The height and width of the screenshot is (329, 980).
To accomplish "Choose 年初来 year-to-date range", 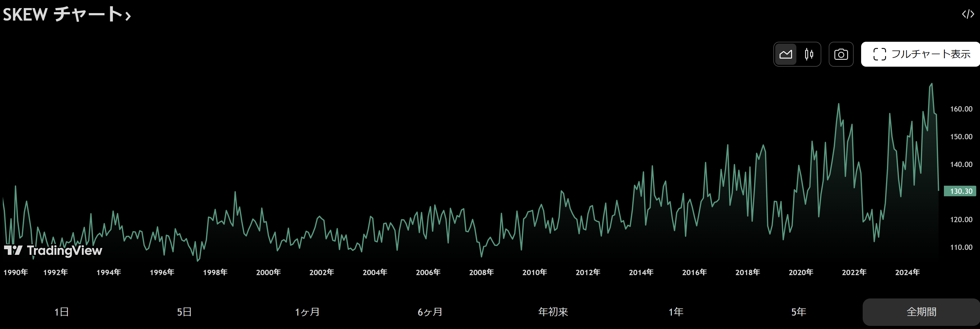I will (553, 312).
